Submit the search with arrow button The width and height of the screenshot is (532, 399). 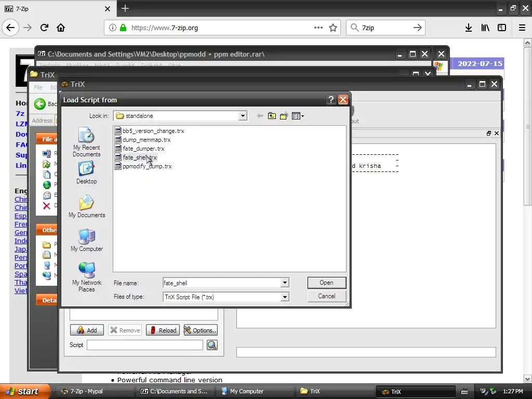point(418,28)
